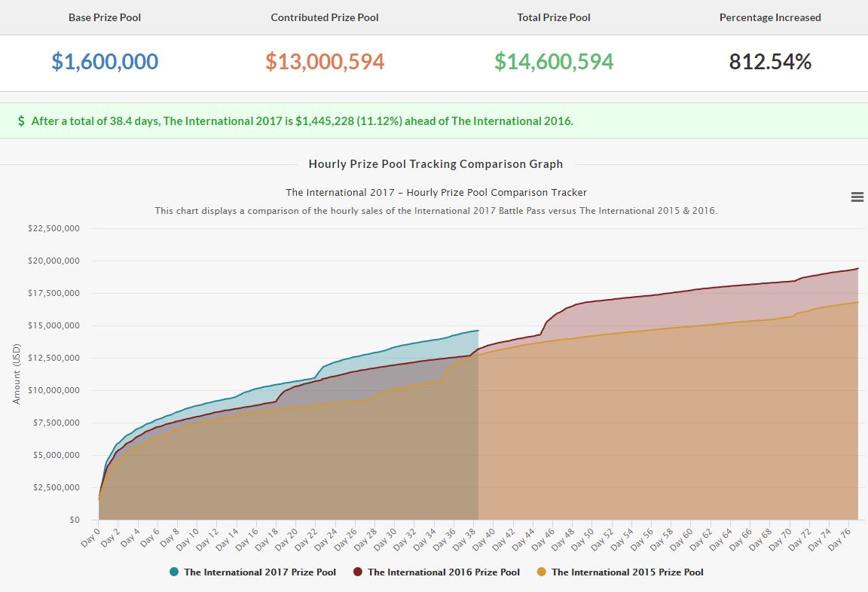
Task: Click the Base Prize Pool column header
Action: pyautogui.click(x=105, y=17)
